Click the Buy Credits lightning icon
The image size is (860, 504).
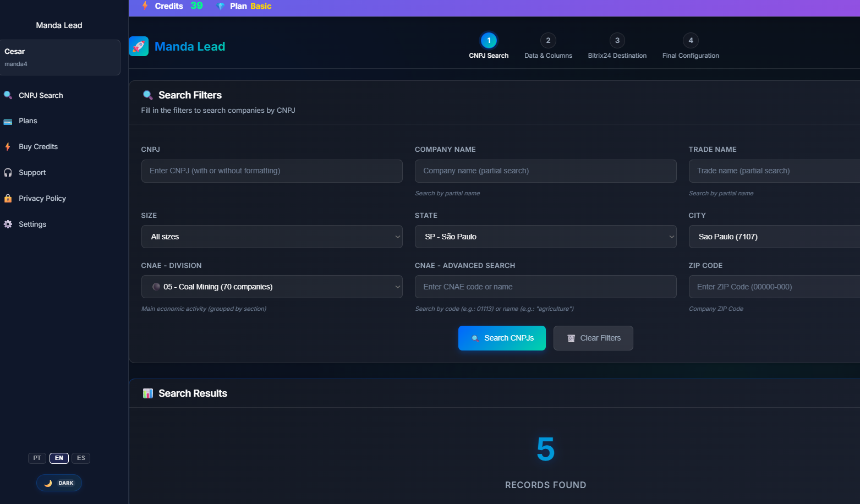click(x=8, y=147)
